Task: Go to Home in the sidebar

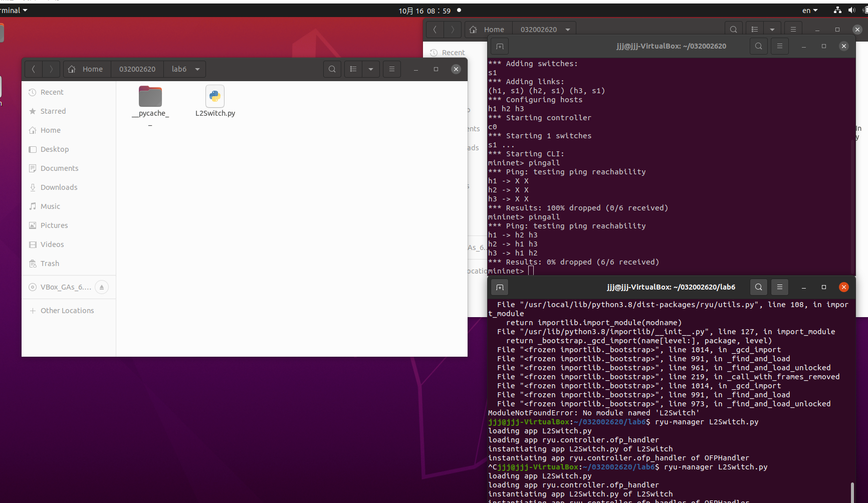Action: [x=69, y=130]
